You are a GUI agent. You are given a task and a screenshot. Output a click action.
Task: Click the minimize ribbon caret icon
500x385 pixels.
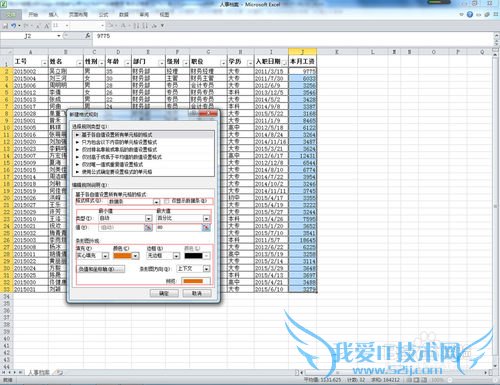[x=462, y=15]
